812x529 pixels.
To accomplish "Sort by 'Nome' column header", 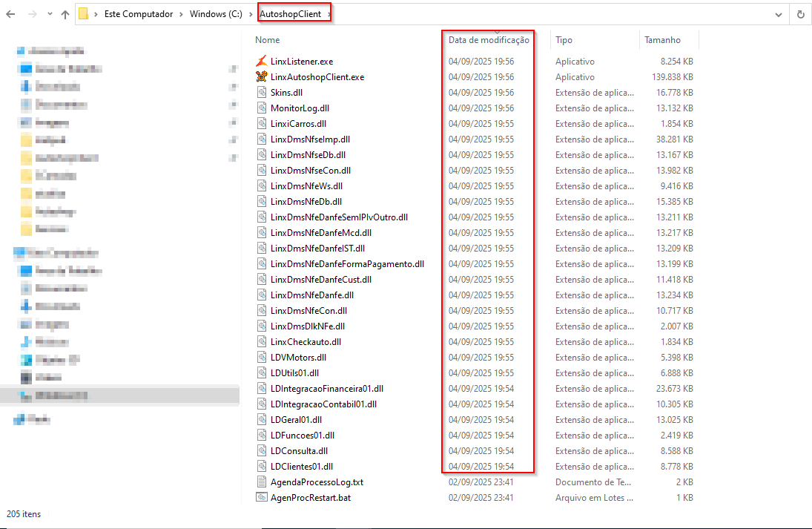I will [x=267, y=40].
